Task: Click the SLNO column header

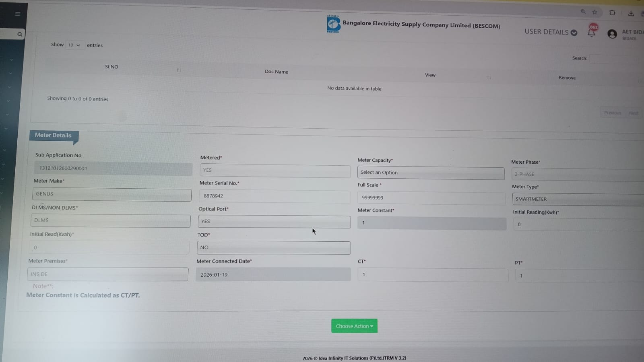Action: tap(111, 67)
